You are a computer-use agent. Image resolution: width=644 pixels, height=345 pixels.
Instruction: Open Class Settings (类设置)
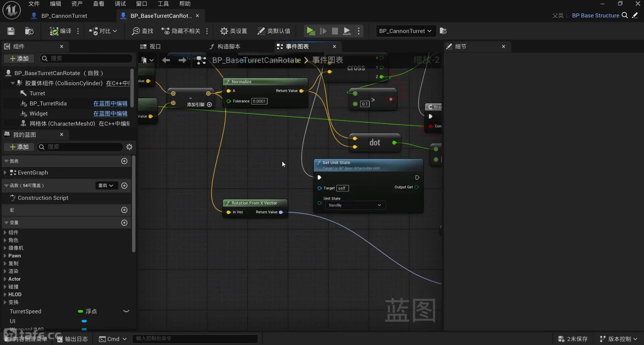point(233,31)
